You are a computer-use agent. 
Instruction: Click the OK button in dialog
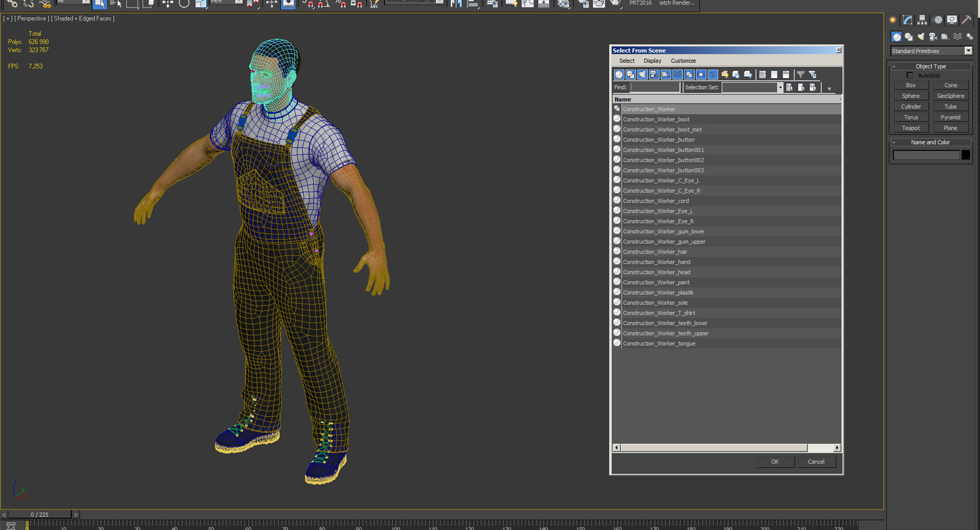(775, 462)
